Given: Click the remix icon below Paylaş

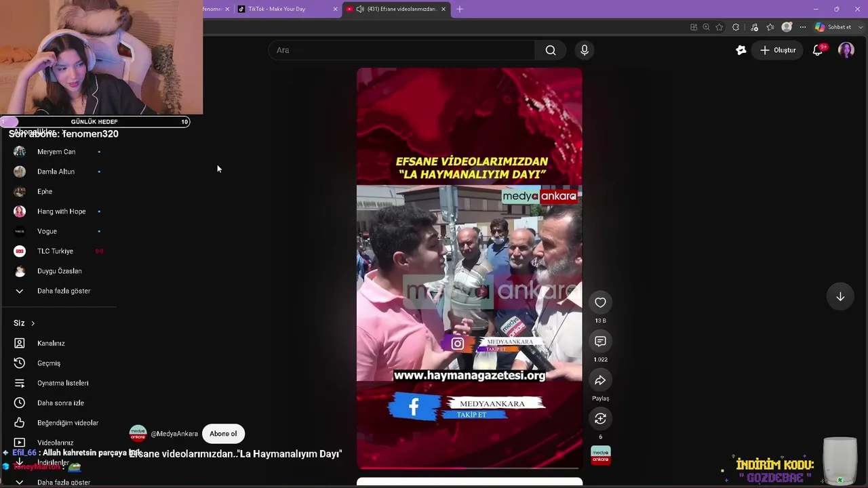Looking at the screenshot, I should coord(600,419).
